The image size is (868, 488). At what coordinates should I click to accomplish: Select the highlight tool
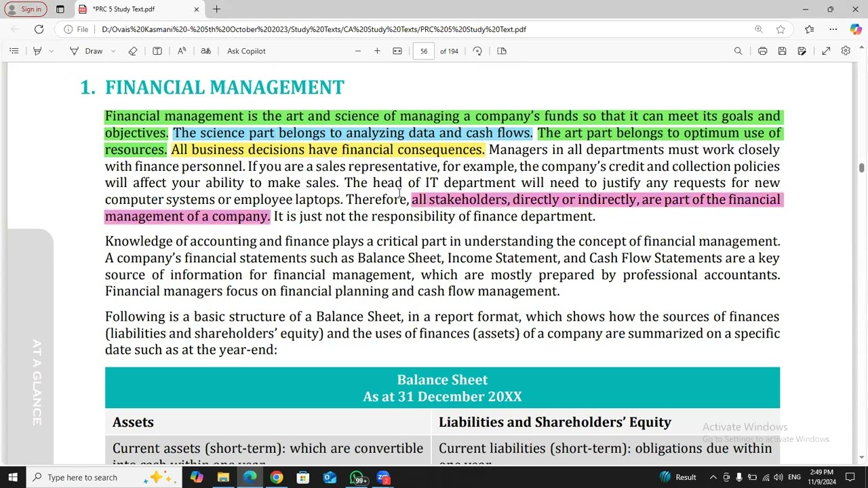tap(37, 51)
